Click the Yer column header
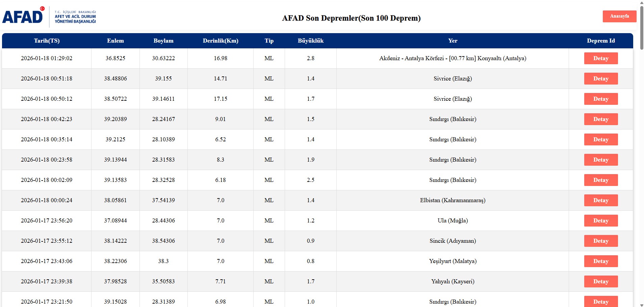Viewport: 644px width, 307px height. [453, 41]
